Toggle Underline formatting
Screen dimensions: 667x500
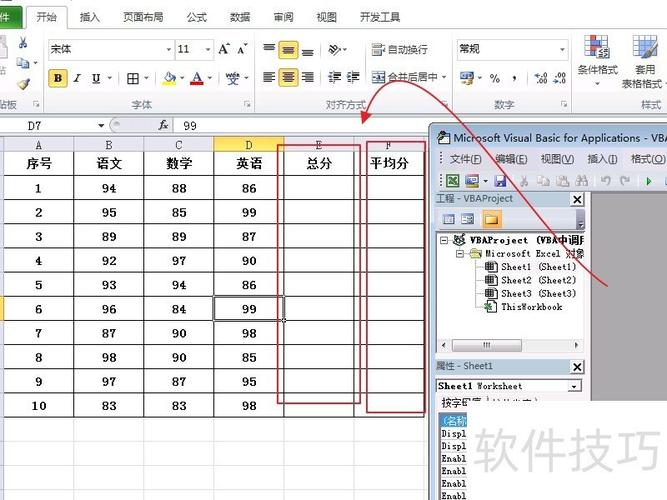coord(96,78)
